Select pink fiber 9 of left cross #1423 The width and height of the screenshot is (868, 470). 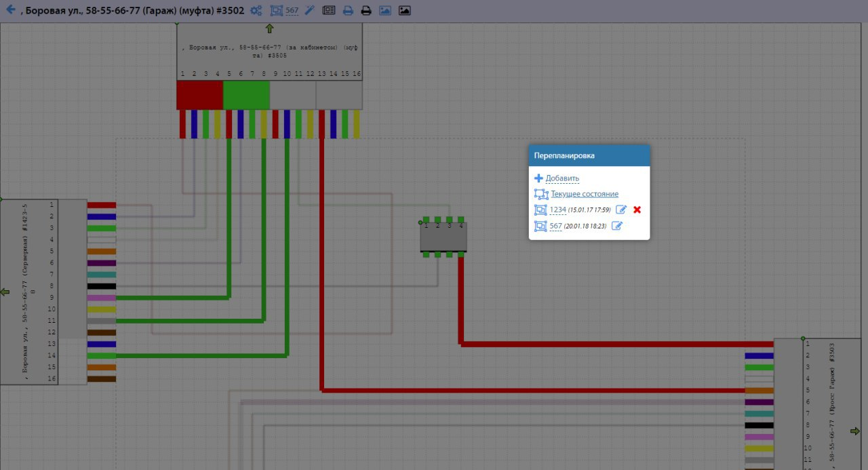pos(102,298)
